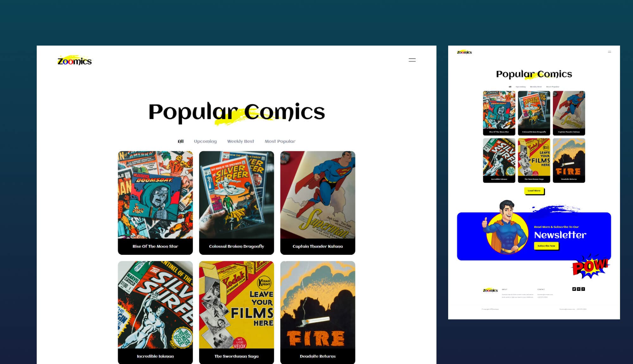
Task: Click the Zoomics logo in main header
Action: tap(74, 60)
